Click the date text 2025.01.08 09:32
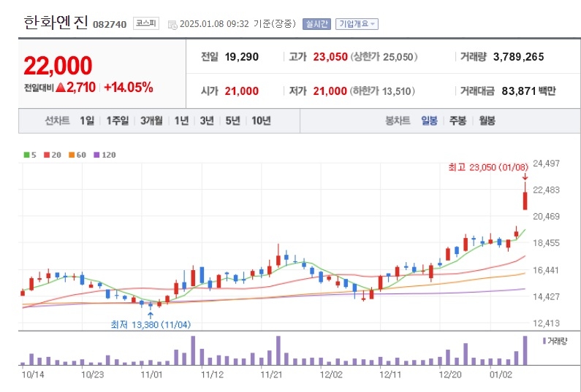This screenshot has height=392, width=581. click(x=214, y=24)
